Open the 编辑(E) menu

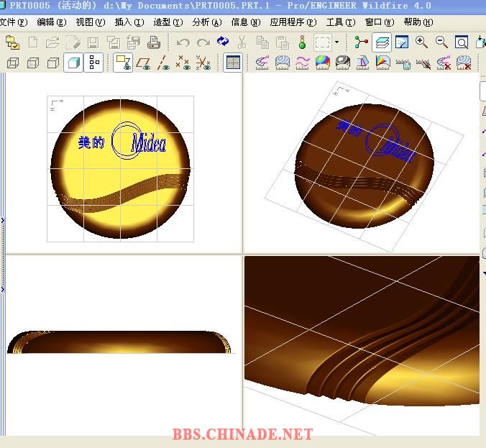click(x=52, y=22)
